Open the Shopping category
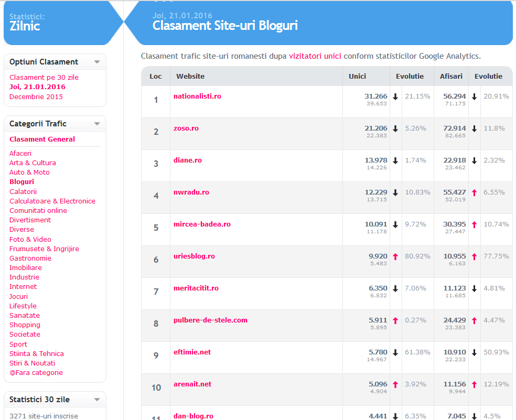Viewport: 516px width, 420px height. click(25, 325)
